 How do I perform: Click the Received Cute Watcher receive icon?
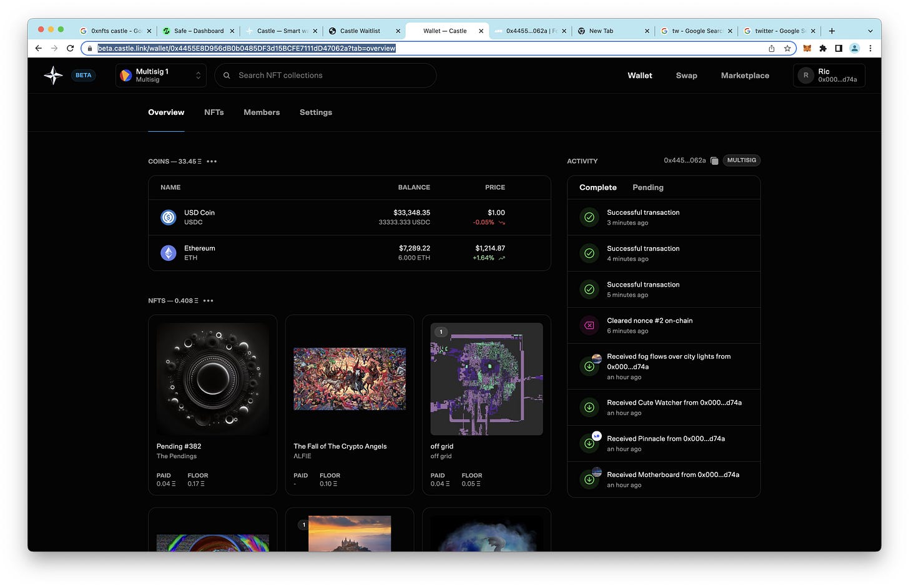589,408
